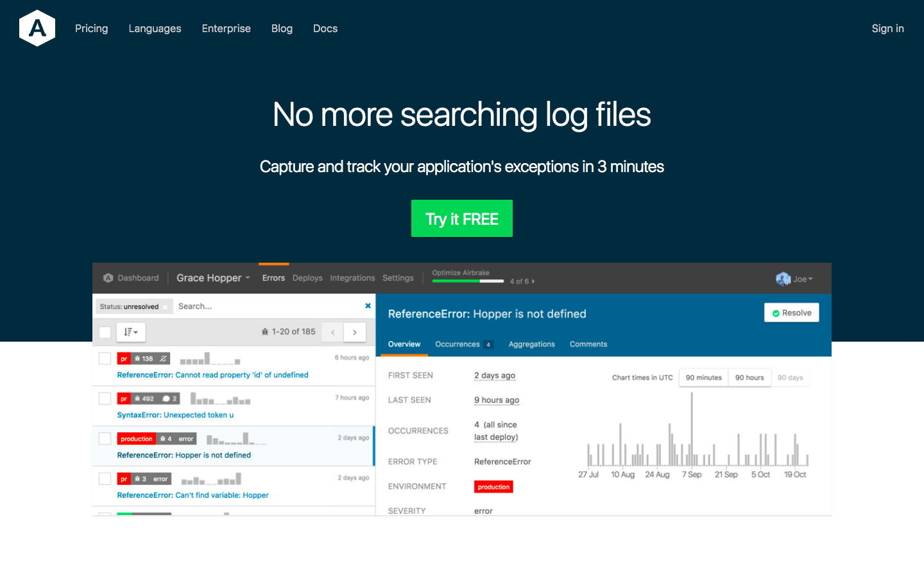Open the Docs link

(325, 28)
